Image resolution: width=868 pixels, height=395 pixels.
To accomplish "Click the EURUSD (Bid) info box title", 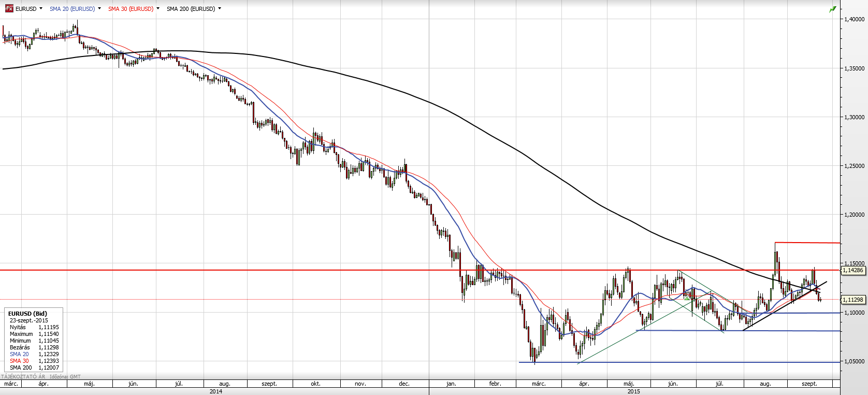I will (27, 314).
